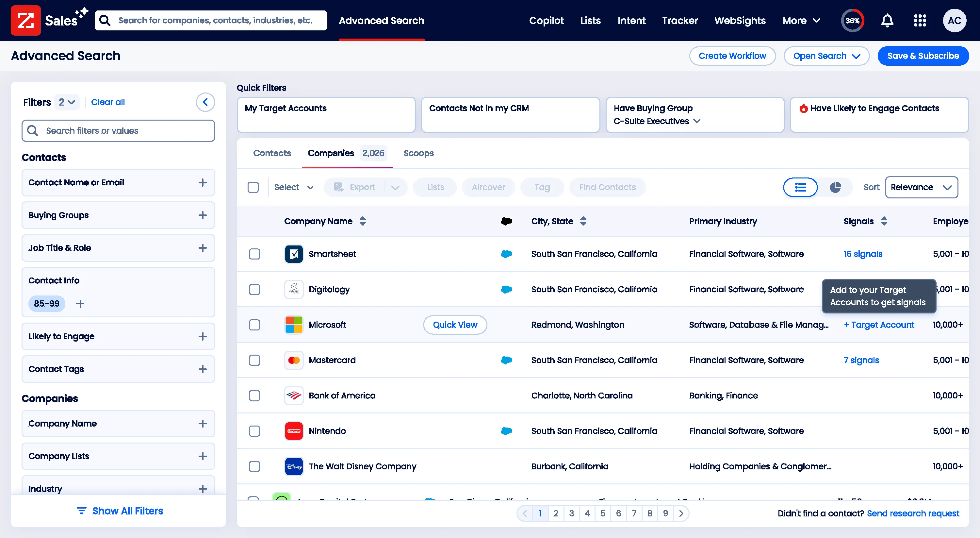Click the Save & Subscribe button
This screenshot has height=538, width=980.
tap(923, 56)
